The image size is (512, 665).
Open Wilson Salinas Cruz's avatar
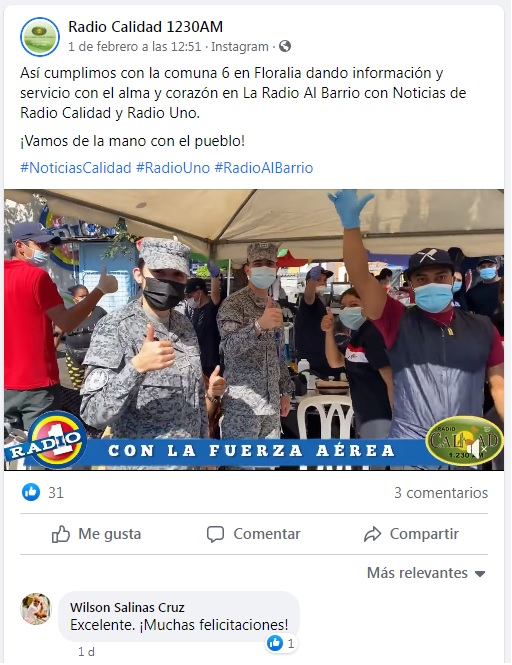(x=36, y=609)
